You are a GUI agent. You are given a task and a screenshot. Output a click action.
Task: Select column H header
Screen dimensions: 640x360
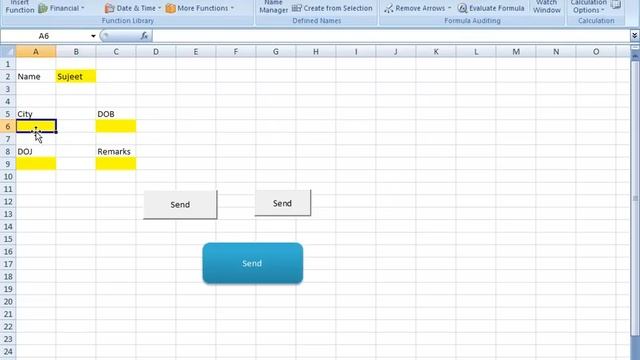[316, 52]
